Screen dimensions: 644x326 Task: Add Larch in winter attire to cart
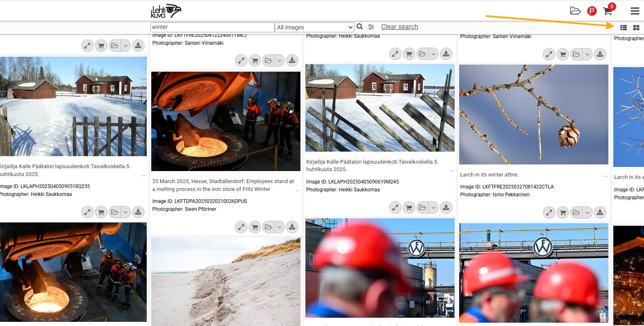coord(563,213)
